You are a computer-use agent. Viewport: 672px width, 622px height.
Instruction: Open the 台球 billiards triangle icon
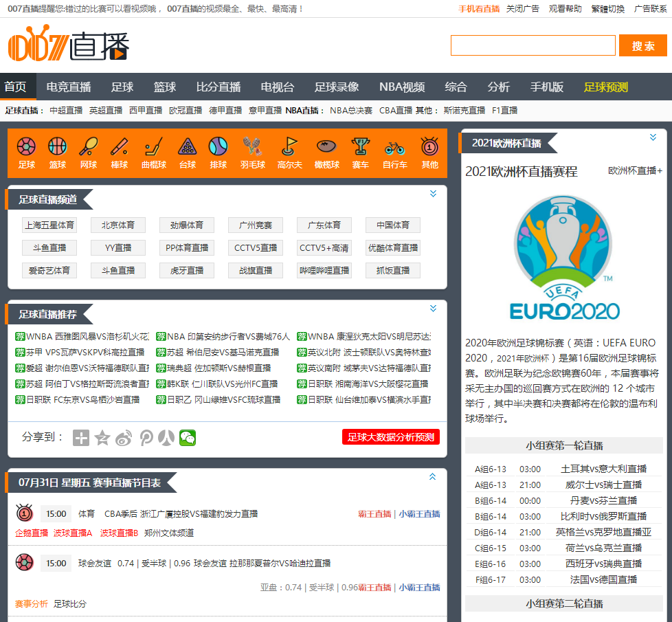[x=188, y=146]
